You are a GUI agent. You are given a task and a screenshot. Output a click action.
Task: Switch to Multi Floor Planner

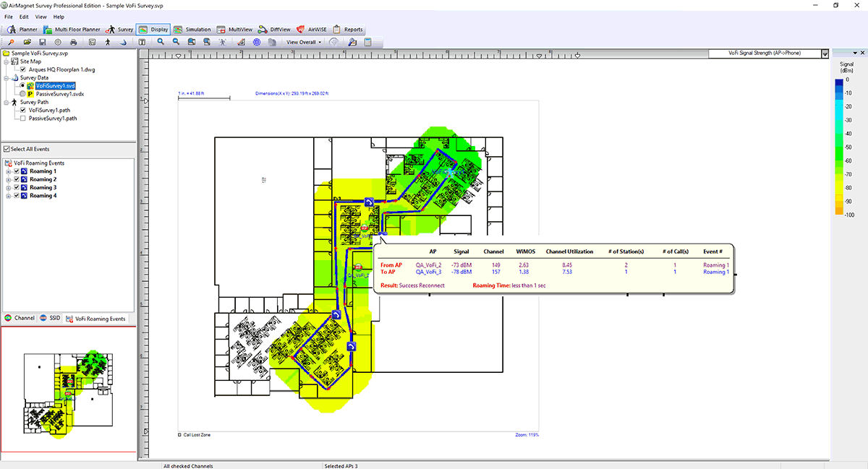74,30
